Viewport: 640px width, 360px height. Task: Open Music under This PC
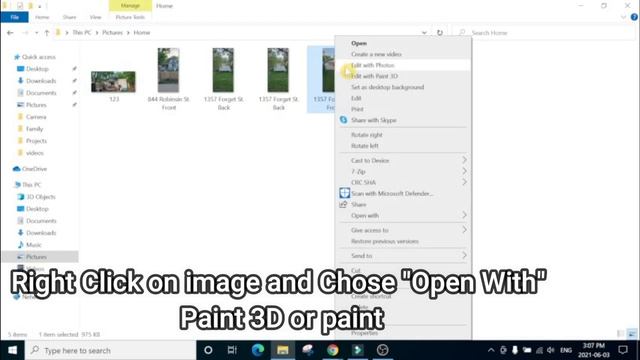33,245
